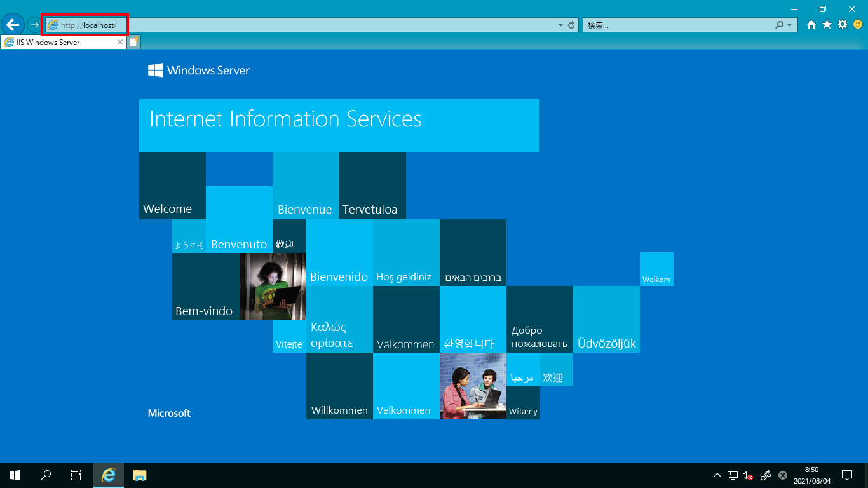Open the search provider dropdown arrow
The height and width of the screenshot is (488, 868).
click(790, 25)
